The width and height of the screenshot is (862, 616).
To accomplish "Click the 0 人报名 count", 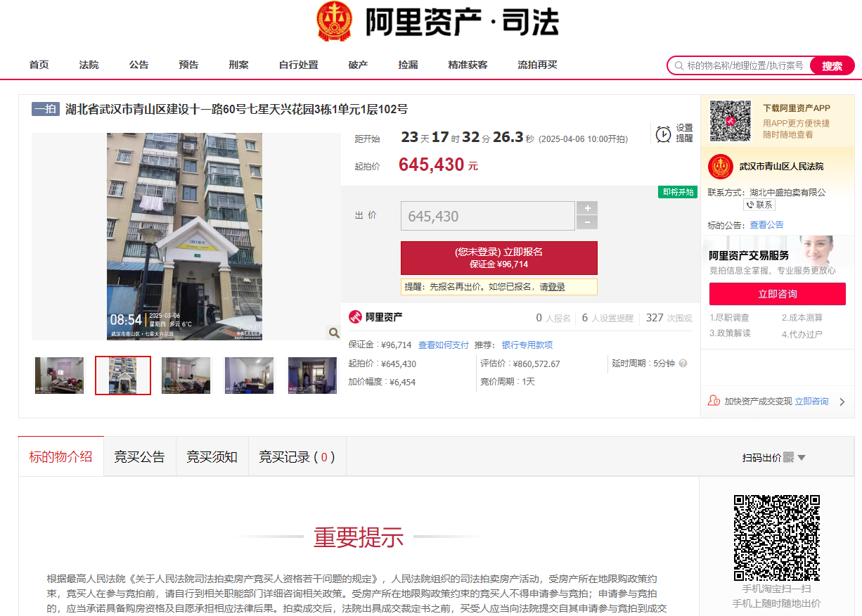I will (x=553, y=318).
